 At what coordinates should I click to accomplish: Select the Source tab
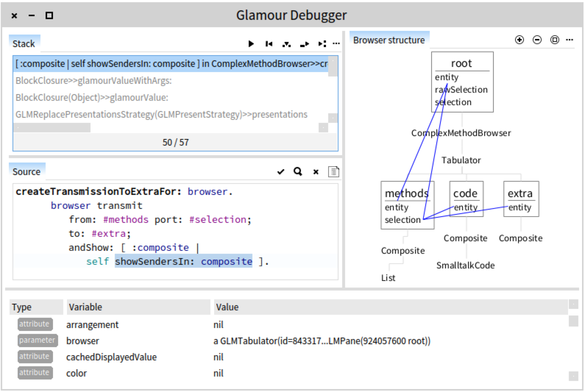coord(26,172)
